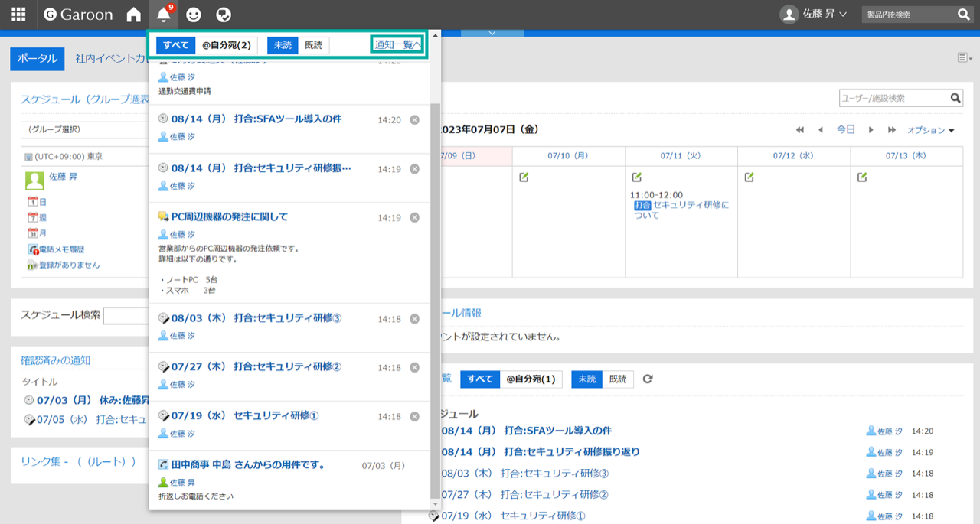Image resolution: width=980 pixels, height=524 pixels.
Task: Go to next day arrow in schedule
Action: coord(871,130)
